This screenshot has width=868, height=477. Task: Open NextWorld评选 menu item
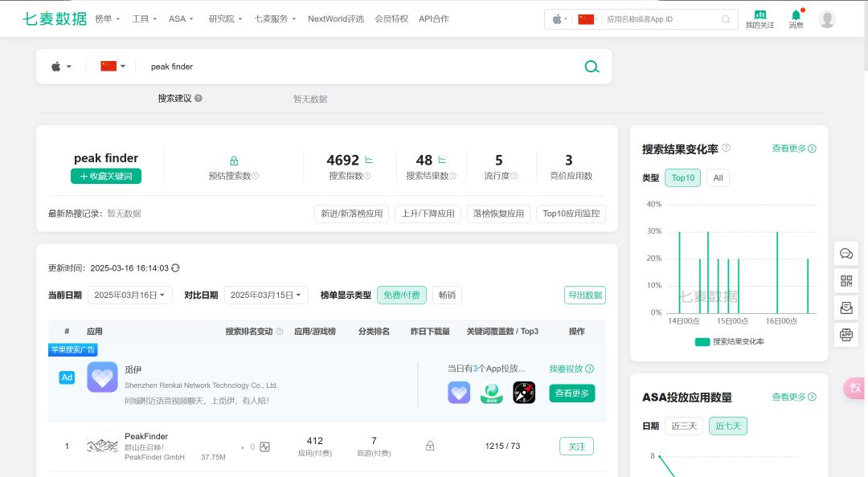(x=336, y=18)
